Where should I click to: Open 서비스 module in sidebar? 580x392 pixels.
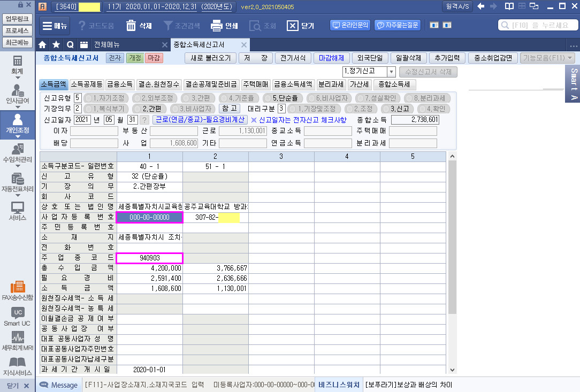tap(17, 212)
